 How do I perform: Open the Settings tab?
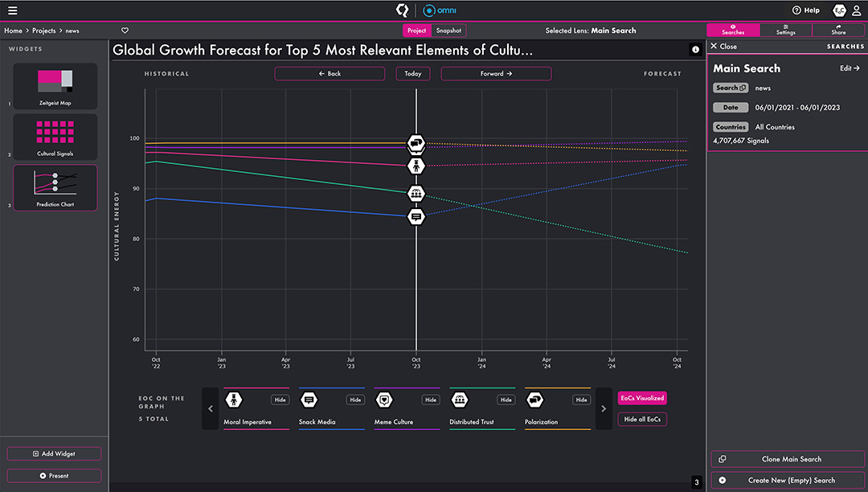click(785, 31)
